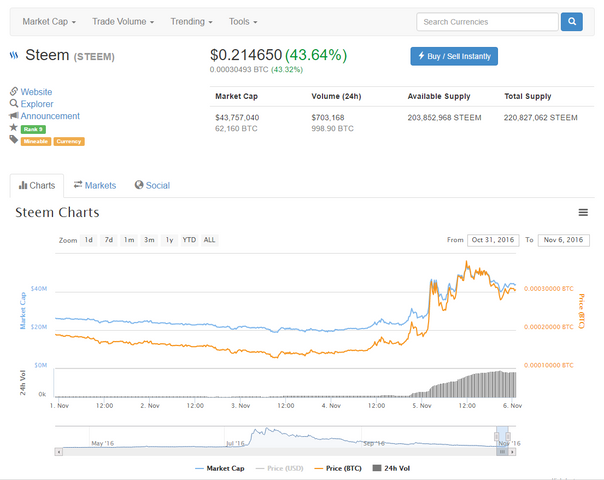
Task: Click the Currency tag badge
Action: click(69, 141)
